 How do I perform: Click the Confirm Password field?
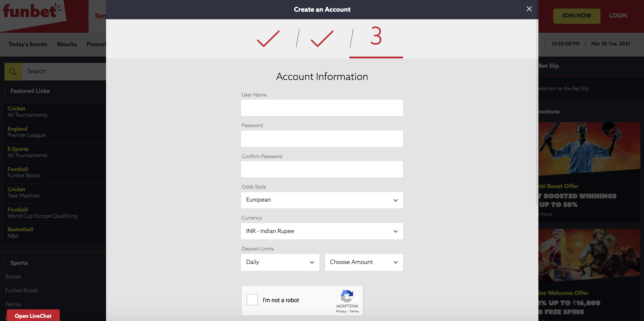[322, 169]
